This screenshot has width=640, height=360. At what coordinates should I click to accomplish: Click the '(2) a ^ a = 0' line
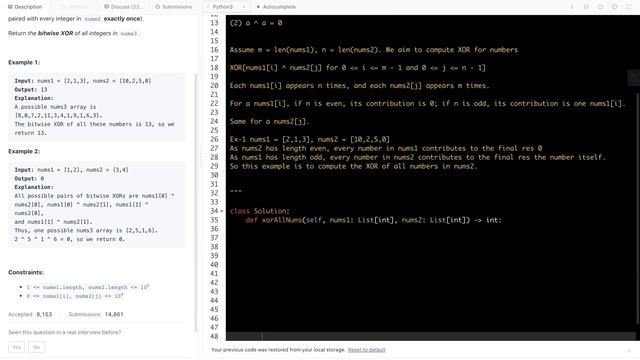[x=256, y=23]
